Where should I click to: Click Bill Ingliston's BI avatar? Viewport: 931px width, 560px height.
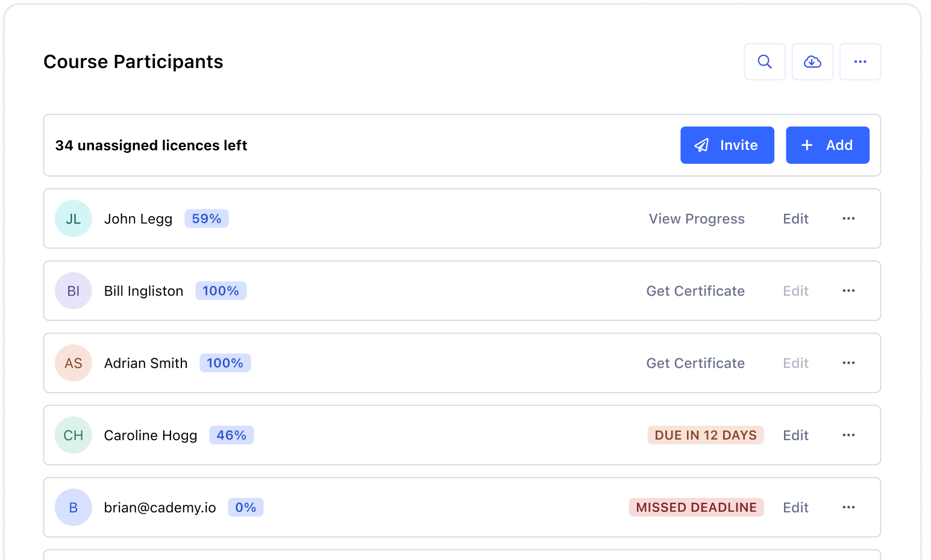[x=74, y=291]
